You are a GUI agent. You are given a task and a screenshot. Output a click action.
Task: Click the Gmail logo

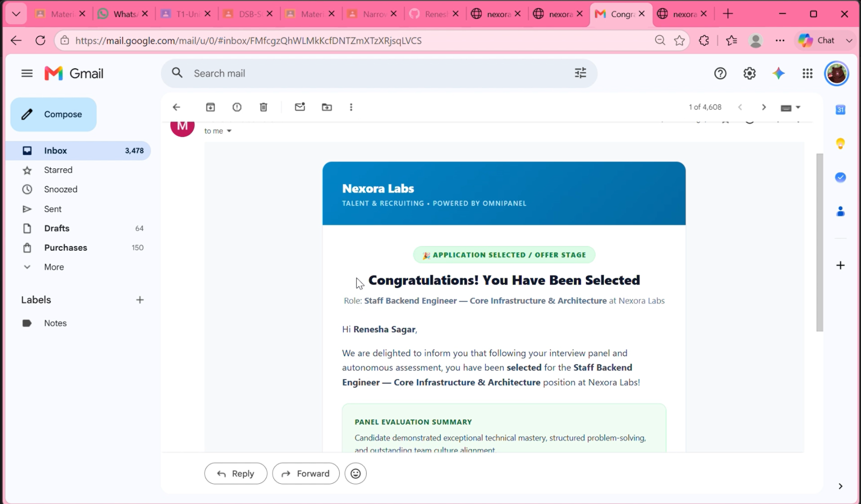[x=74, y=73]
